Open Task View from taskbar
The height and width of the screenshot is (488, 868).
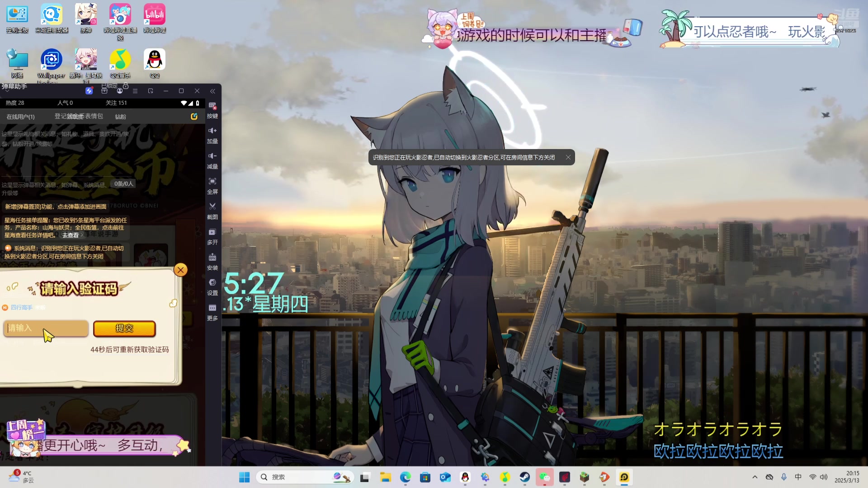click(x=365, y=477)
